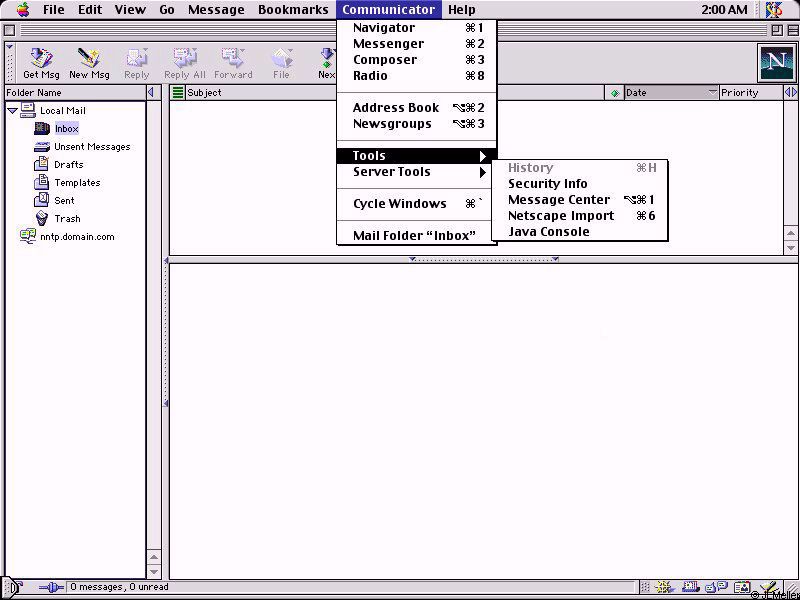Collapse the toolbar using its left handle
The width and height of the screenshot is (800, 600).
[10, 62]
